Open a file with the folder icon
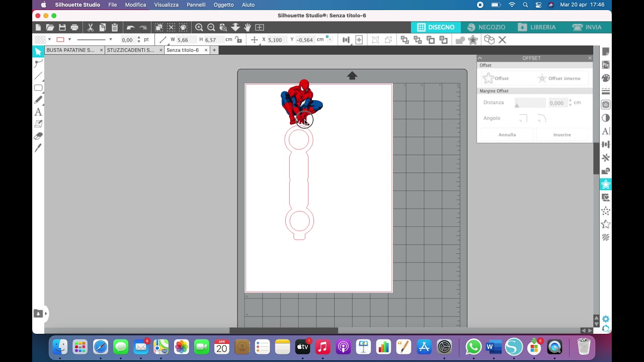Screen dimensions: 644x362 (50, 27)
